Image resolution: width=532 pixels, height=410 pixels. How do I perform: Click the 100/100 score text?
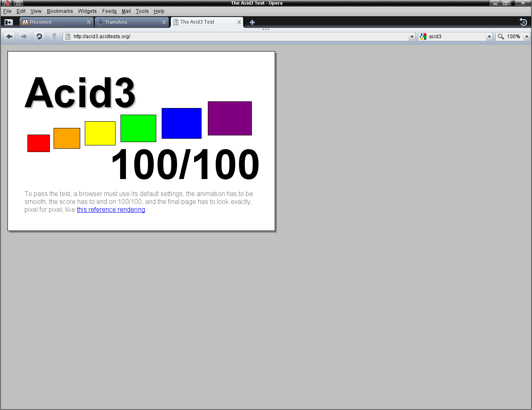pos(185,165)
